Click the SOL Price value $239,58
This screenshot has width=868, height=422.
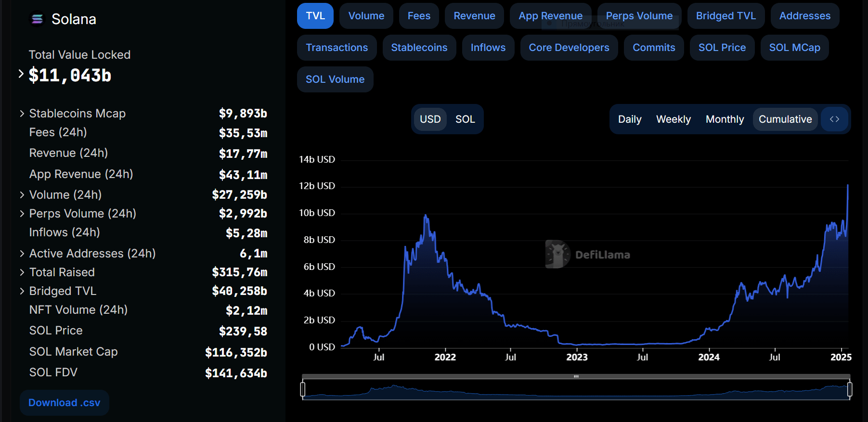click(243, 331)
